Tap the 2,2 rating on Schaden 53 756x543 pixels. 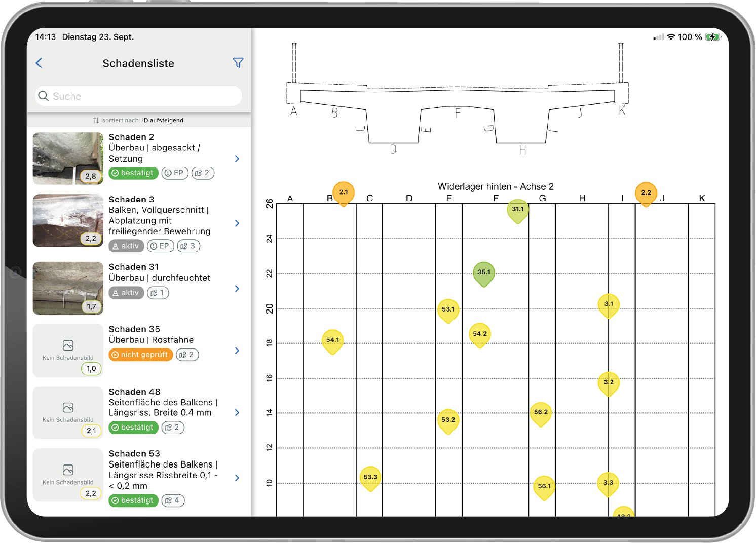point(91,493)
